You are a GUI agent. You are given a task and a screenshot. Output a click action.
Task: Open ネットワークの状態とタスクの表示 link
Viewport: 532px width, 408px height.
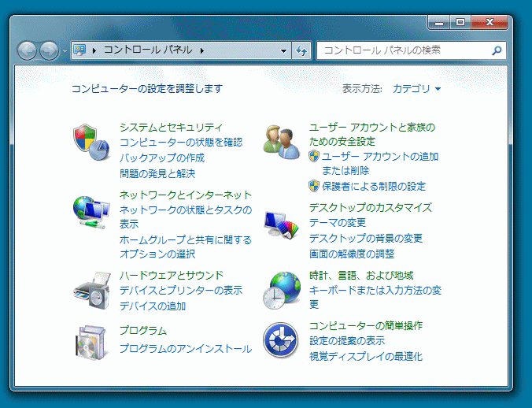click(x=186, y=217)
